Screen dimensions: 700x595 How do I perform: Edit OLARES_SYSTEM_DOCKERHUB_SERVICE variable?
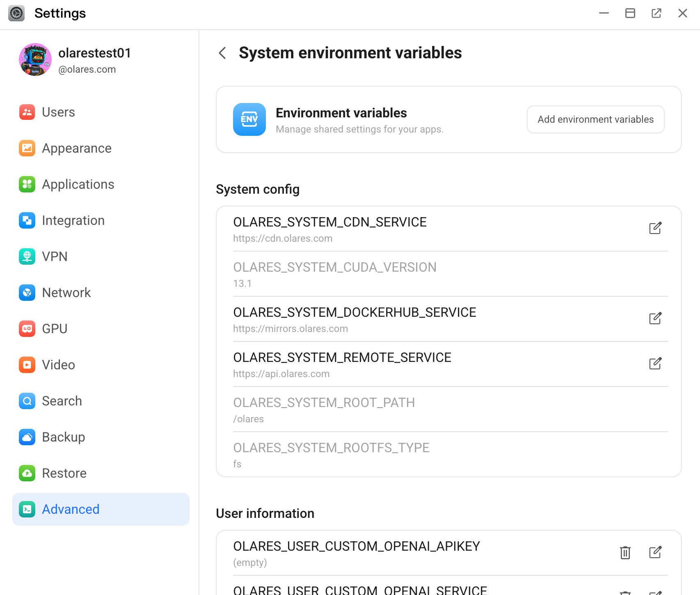pyautogui.click(x=655, y=318)
